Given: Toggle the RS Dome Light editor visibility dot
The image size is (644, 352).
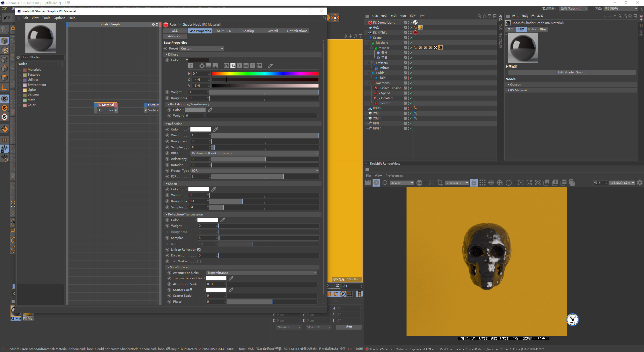Looking at the screenshot, I should click(409, 22).
